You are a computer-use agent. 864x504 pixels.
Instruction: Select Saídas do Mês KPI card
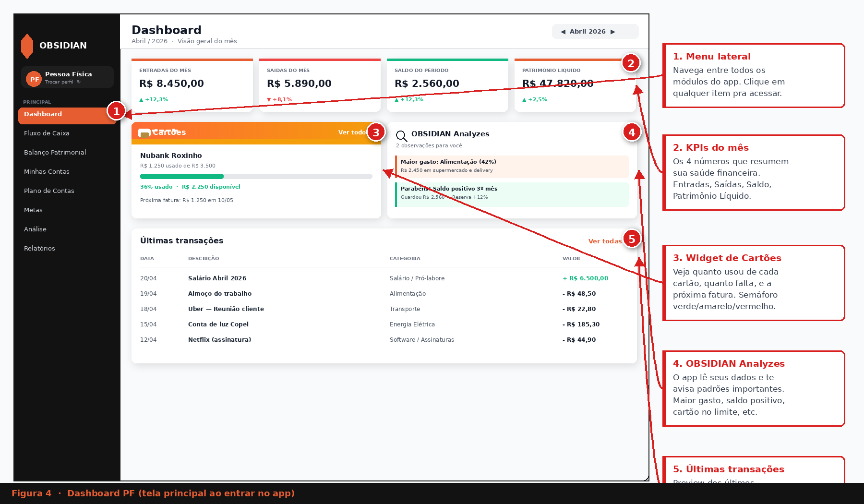tap(320, 85)
